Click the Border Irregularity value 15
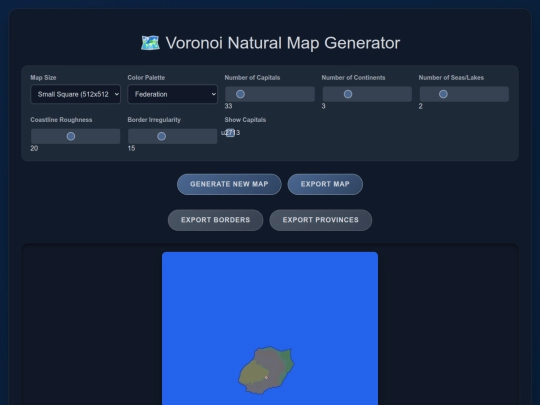The height and width of the screenshot is (405, 540). point(131,148)
